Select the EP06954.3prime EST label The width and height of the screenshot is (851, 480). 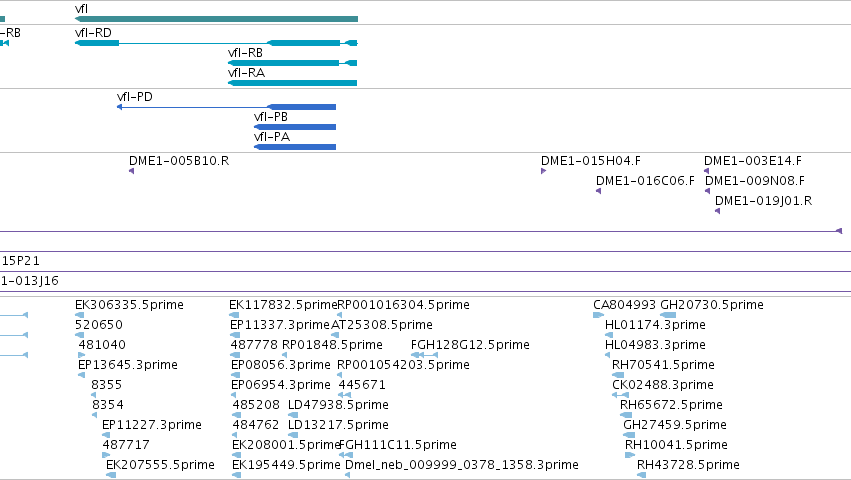281,385
